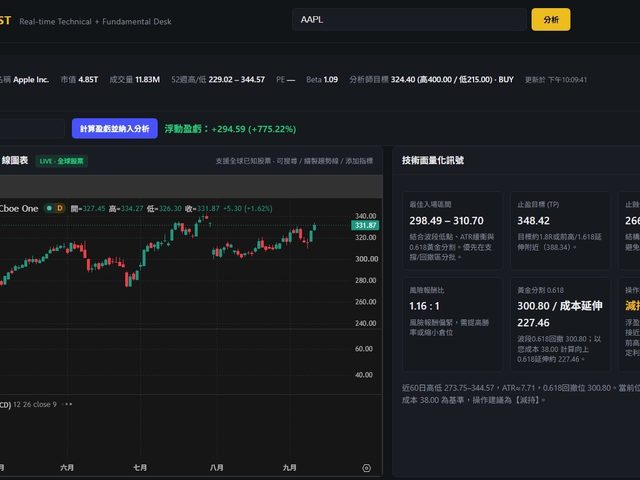This screenshot has height=480, width=640.
Task: Click the 低=326.30 low price value
Action: click(x=164, y=209)
